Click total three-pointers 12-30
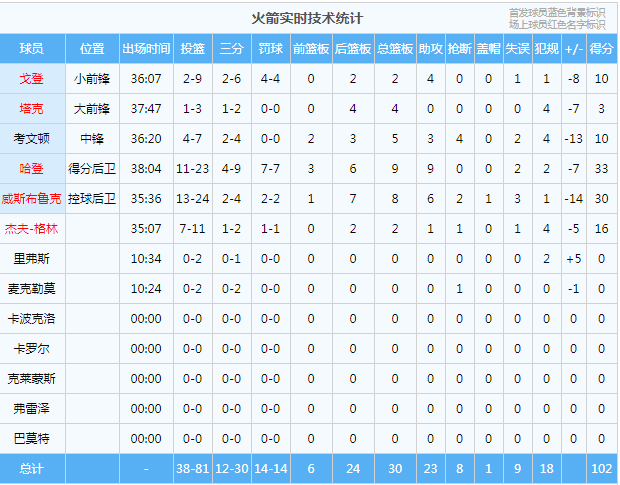This screenshot has width=620, height=485. point(232,469)
